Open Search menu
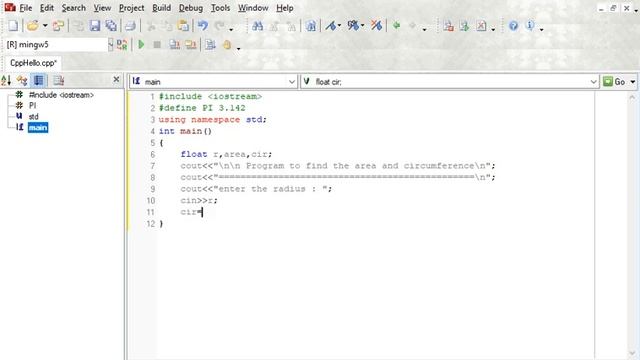Screen dimensions: 640x360 click(73, 8)
